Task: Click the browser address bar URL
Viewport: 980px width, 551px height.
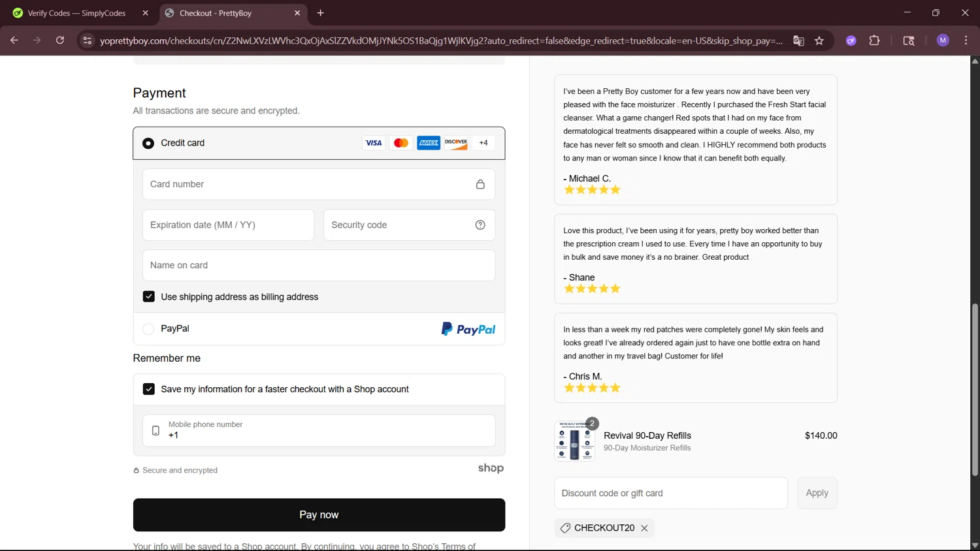Action: (x=441, y=40)
